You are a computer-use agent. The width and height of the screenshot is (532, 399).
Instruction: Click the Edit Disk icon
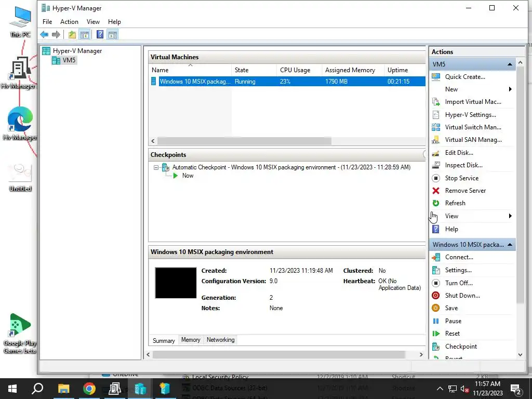tap(436, 153)
